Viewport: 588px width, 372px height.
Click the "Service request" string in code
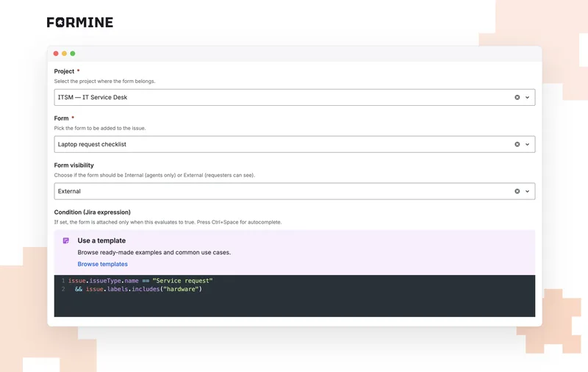[x=182, y=281]
